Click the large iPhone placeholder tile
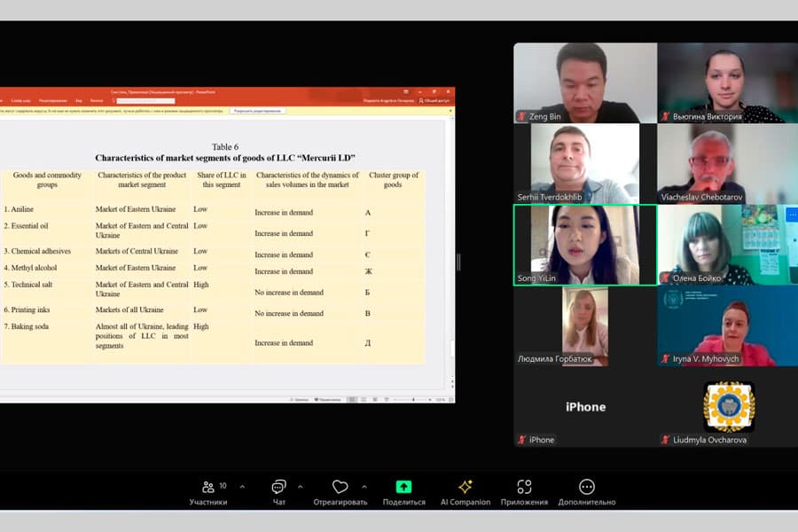The image size is (798, 532). [x=585, y=407]
